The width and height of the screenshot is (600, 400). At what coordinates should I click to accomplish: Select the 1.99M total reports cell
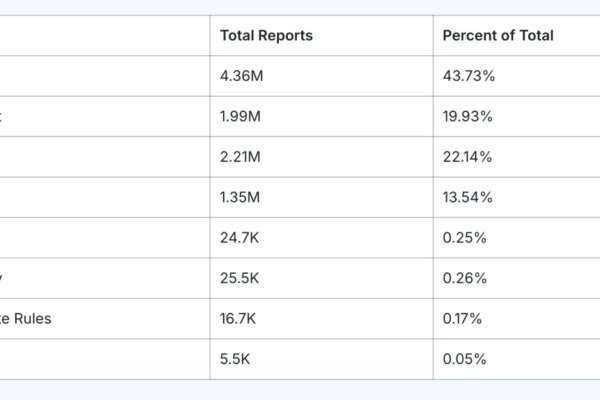pos(240,116)
